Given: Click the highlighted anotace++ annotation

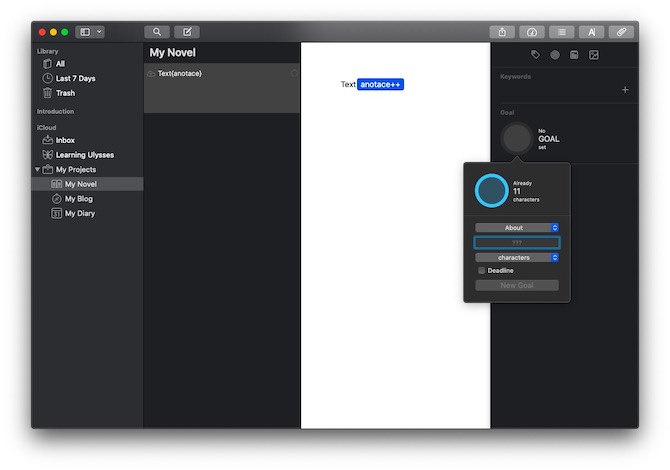Looking at the screenshot, I should pos(380,85).
